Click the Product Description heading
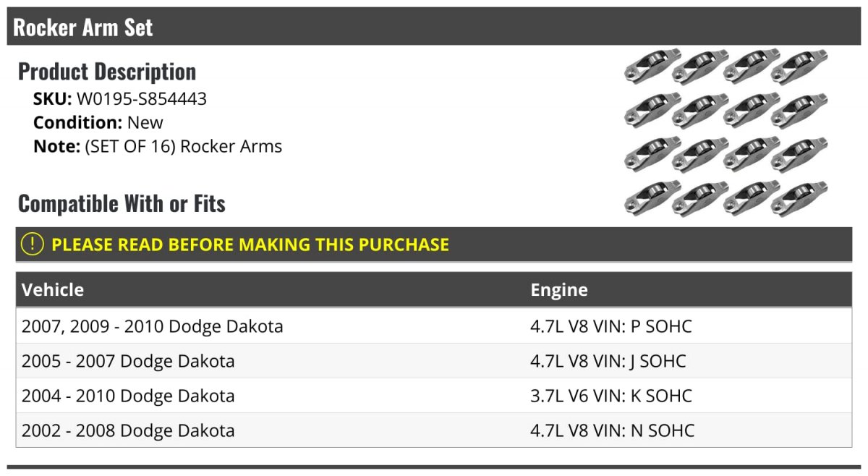Viewport: 868px width, 476px height. [x=107, y=72]
